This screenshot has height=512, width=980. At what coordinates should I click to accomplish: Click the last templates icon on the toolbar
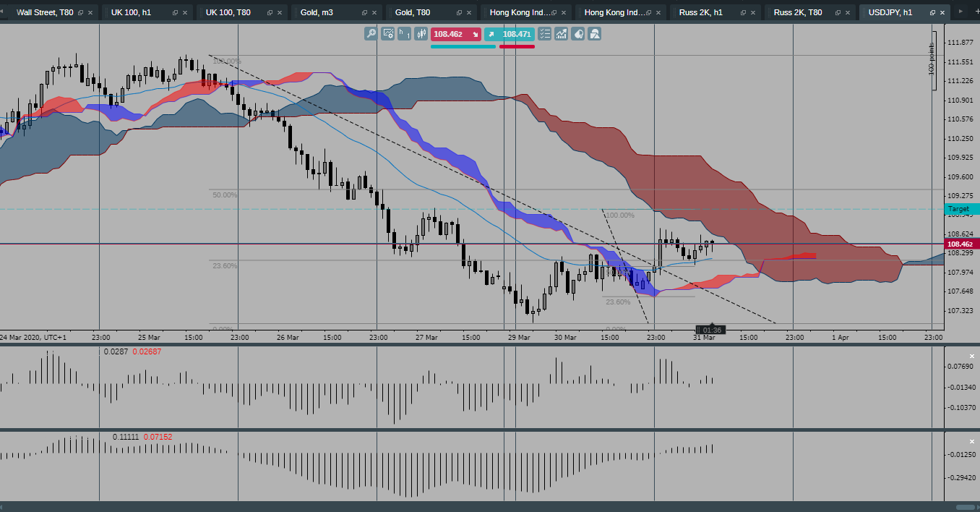[594, 33]
